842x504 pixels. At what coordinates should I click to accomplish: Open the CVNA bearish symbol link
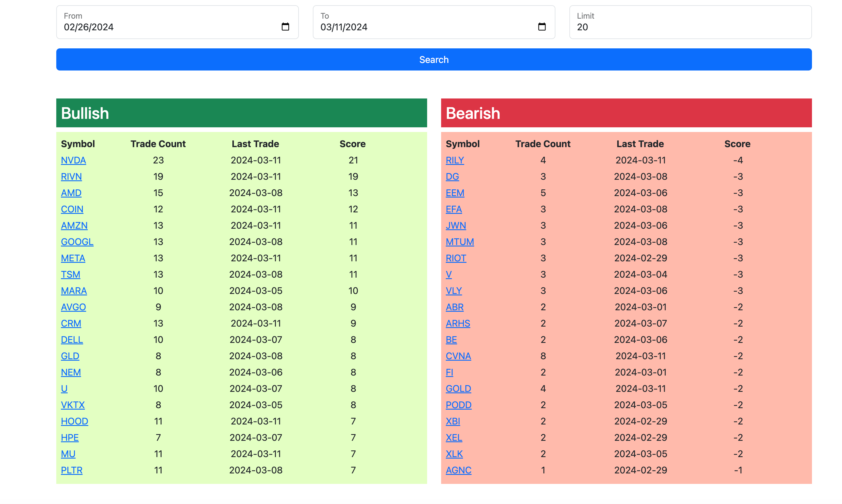(x=458, y=356)
